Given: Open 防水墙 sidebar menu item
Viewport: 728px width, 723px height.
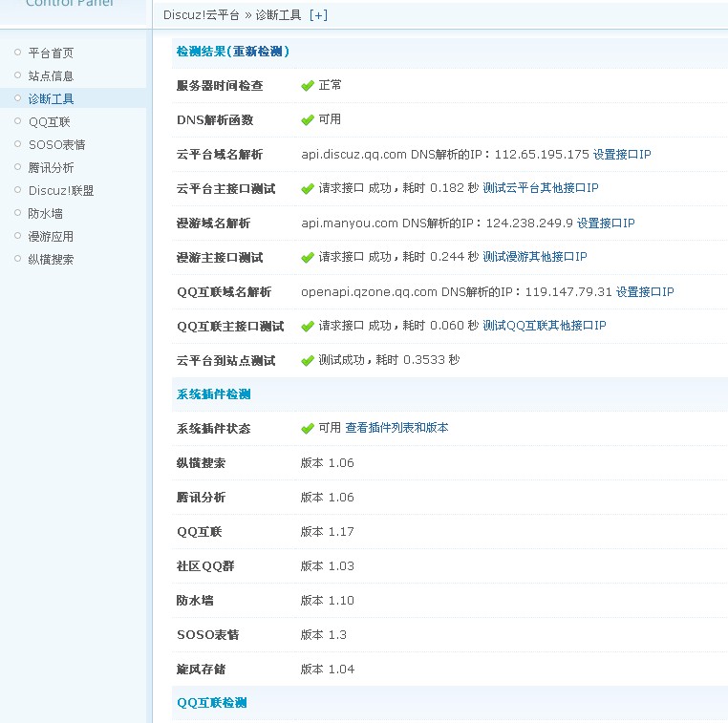Looking at the screenshot, I should coord(45,214).
